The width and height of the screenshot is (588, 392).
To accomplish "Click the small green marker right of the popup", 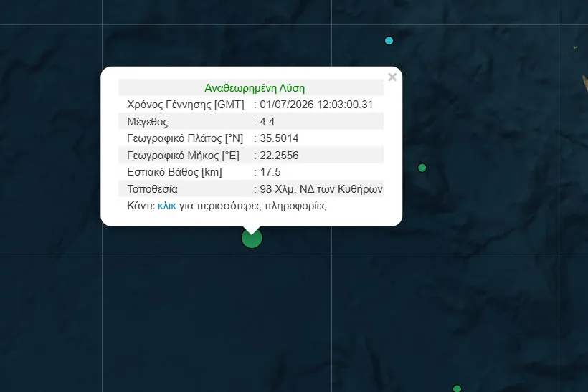I will (422, 168).
